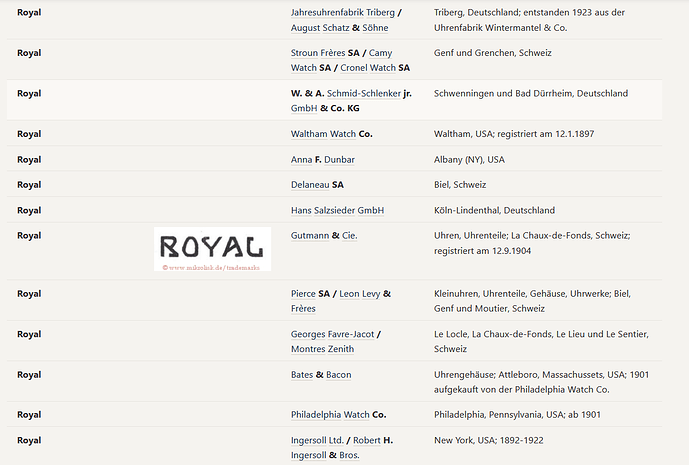Click the Schmid-Schlenker link
The image size is (689, 465).
pyautogui.click(x=364, y=94)
